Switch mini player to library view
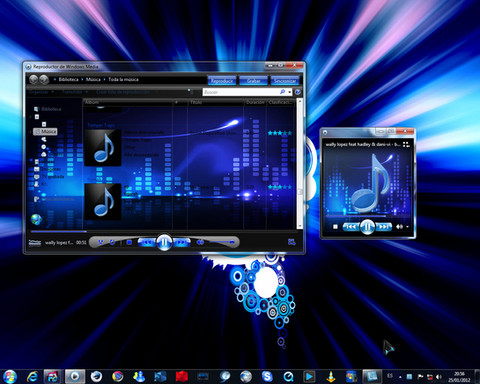The width and height of the screenshot is (480, 384). coord(406,144)
